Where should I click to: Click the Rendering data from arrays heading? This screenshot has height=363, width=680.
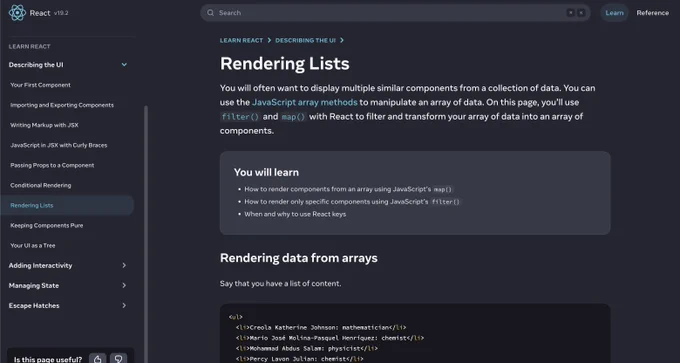click(299, 258)
